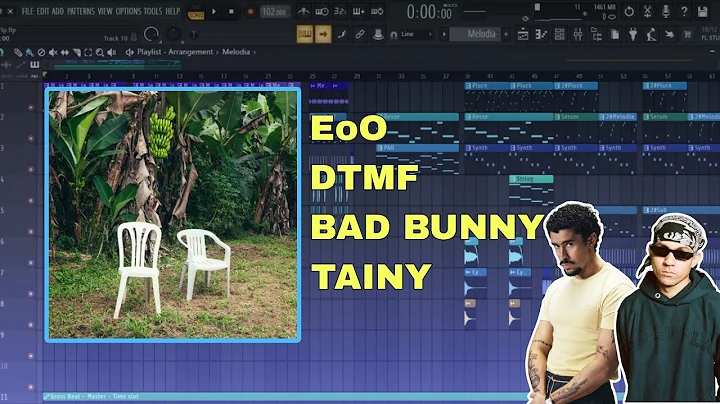The height and width of the screenshot is (404, 720).
Task: Open the PATTERNS menu
Action: click(80, 11)
